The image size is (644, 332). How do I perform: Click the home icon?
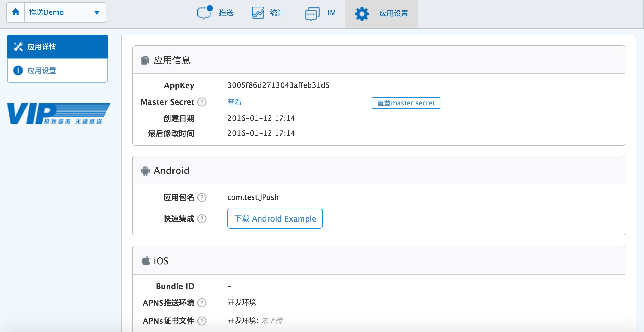[x=16, y=12]
